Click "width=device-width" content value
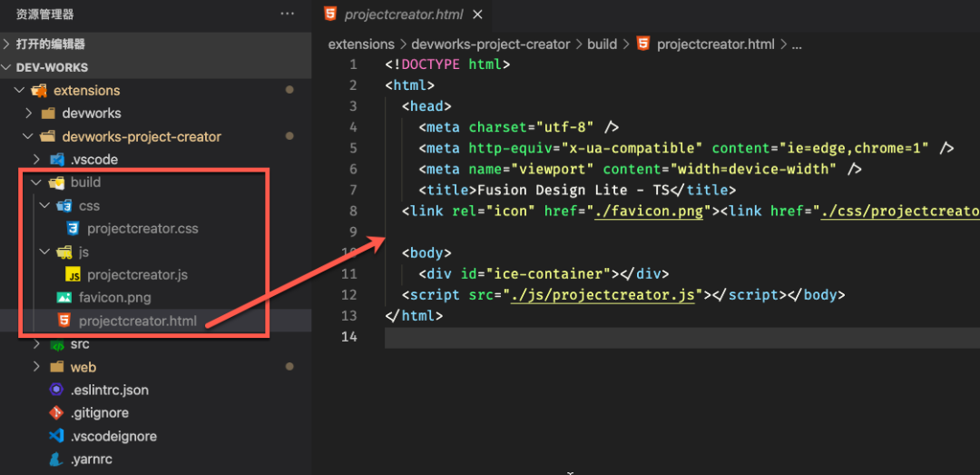This screenshot has width=980, height=475. (x=753, y=169)
